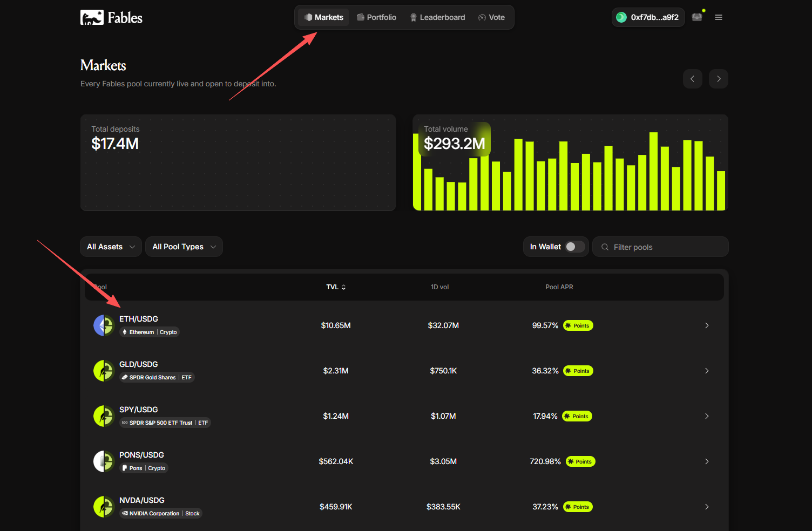Click the Ethereum | Crypto tag
This screenshot has width=812, height=531.
pyautogui.click(x=150, y=332)
